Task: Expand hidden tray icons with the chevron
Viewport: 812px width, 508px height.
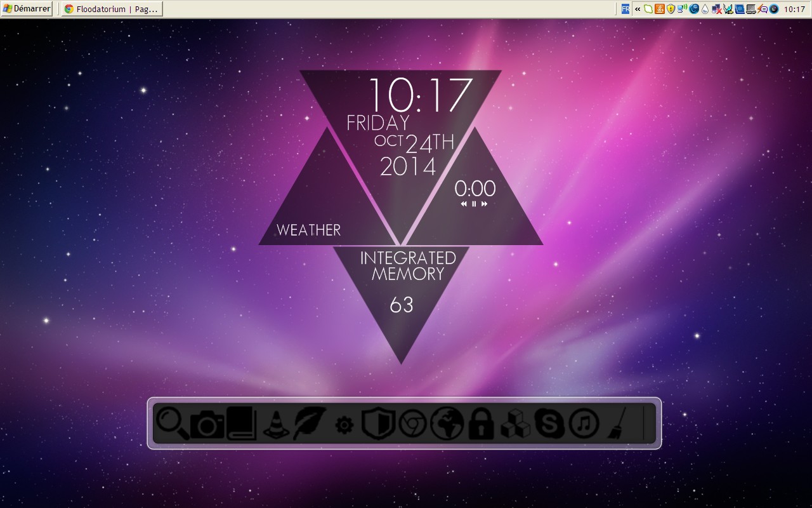Action: [638, 9]
